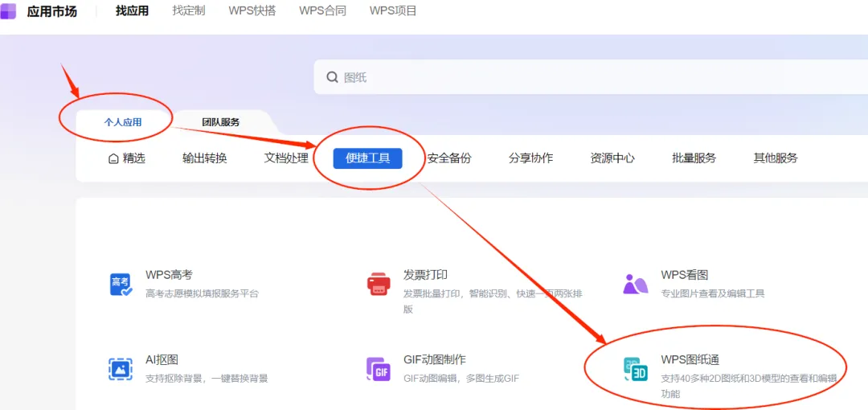
Task: Open the WPS快搭 menu item
Action: (252, 11)
